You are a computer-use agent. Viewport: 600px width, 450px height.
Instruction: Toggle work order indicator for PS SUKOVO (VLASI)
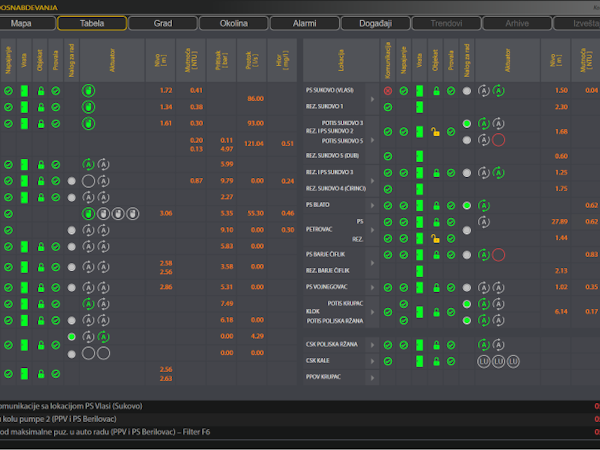466,91
